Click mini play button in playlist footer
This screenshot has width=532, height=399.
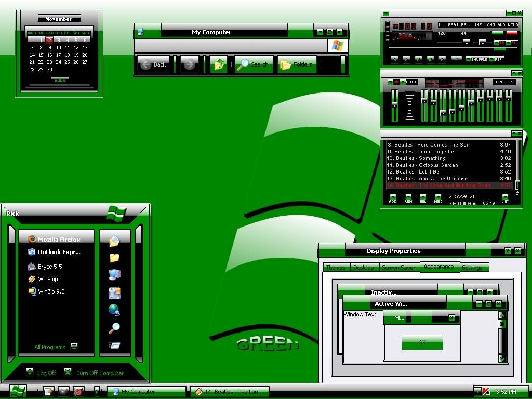[455, 203]
